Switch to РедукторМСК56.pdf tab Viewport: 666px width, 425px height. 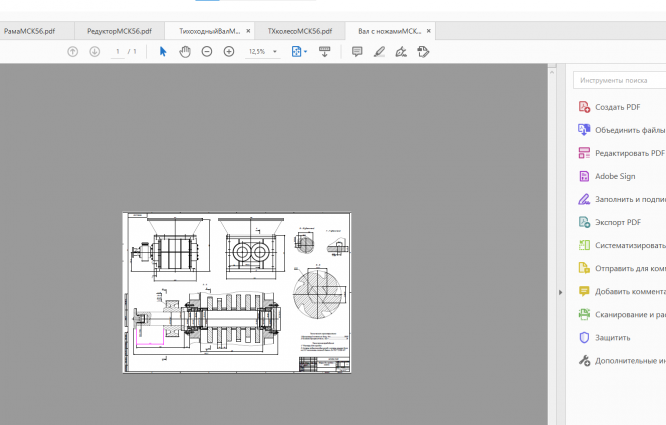(119, 31)
